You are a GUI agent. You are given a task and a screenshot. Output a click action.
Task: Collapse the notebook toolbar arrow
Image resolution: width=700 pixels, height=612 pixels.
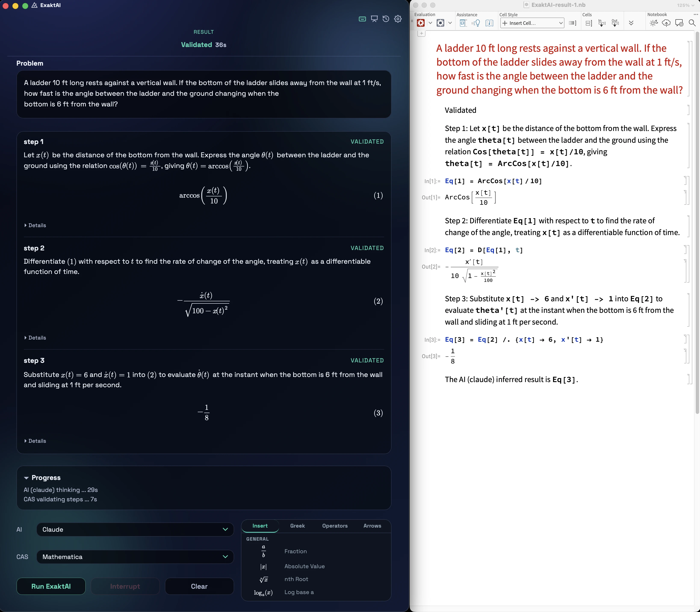pyautogui.click(x=412, y=21)
